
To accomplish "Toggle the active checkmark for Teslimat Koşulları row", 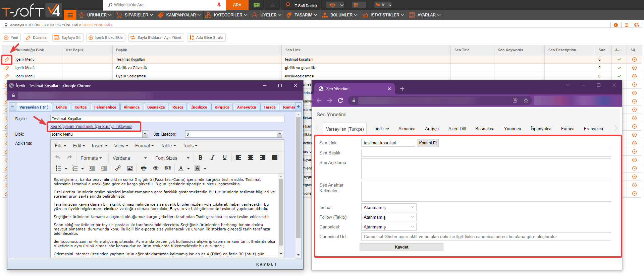I will 619,59.
